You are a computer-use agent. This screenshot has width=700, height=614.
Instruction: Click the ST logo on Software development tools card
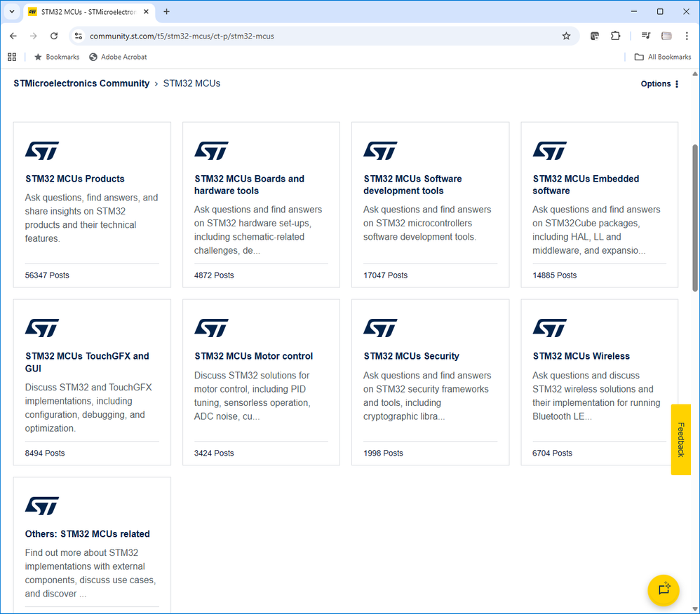[380, 151]
